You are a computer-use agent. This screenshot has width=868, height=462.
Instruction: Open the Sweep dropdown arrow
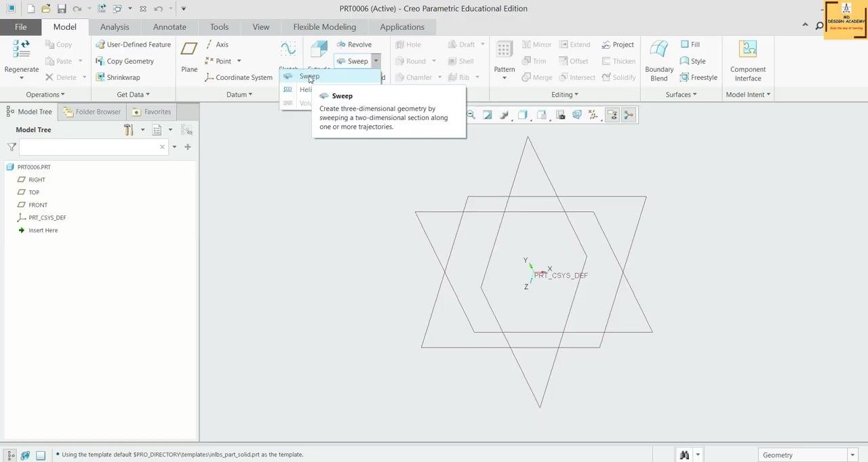(x=375, y=61)
